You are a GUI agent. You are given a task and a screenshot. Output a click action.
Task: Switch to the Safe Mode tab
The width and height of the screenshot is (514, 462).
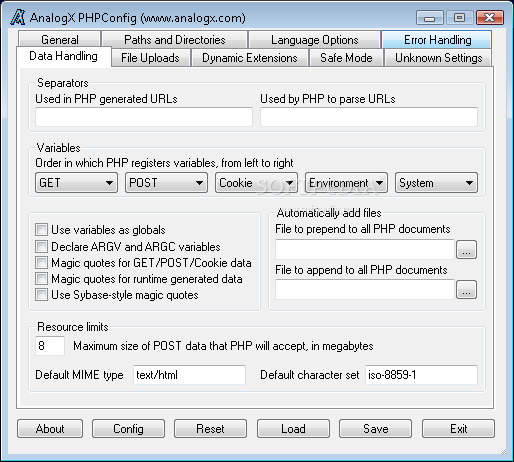click(x=346, y=58)
